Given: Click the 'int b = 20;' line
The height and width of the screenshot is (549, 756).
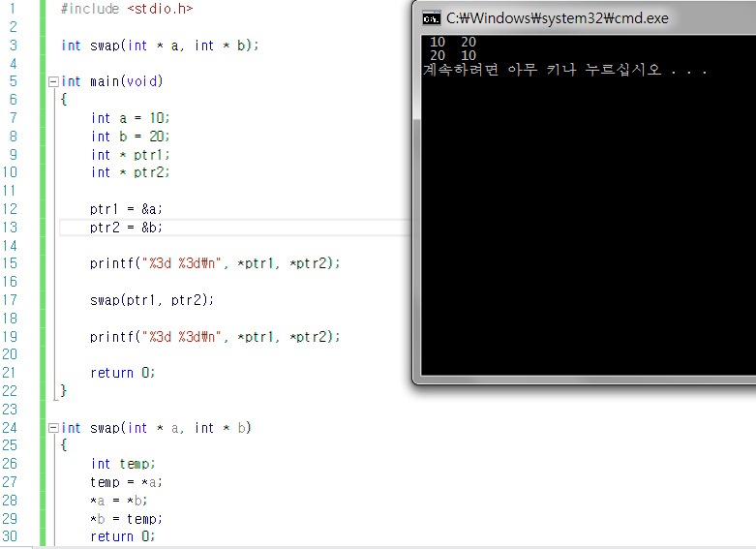Looking at the screenshot, I should (x=130, y=137).
